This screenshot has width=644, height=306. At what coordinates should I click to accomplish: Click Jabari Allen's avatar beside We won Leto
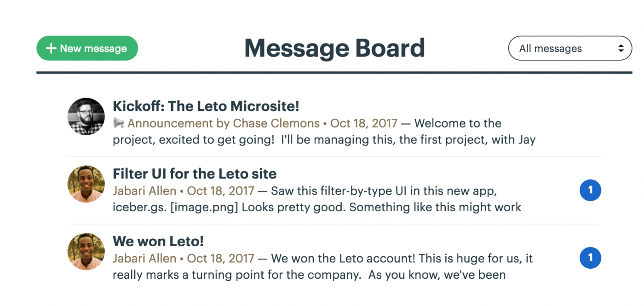[x=86, y=252]
